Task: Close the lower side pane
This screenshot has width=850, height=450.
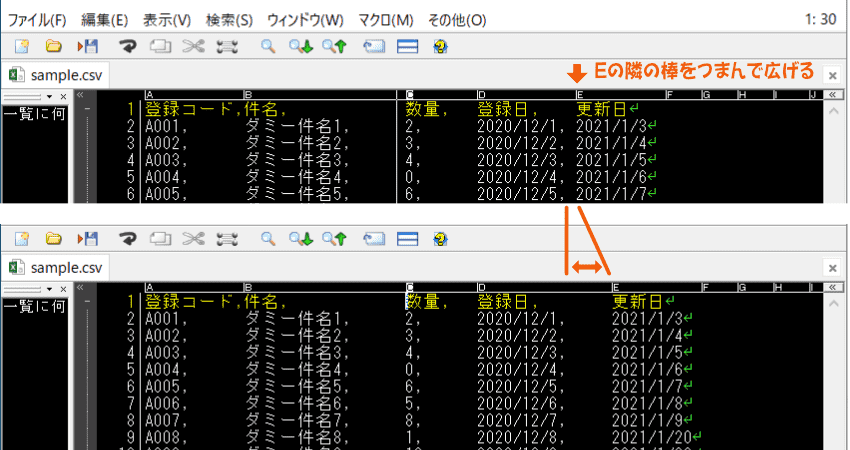Action: [63, 290]
